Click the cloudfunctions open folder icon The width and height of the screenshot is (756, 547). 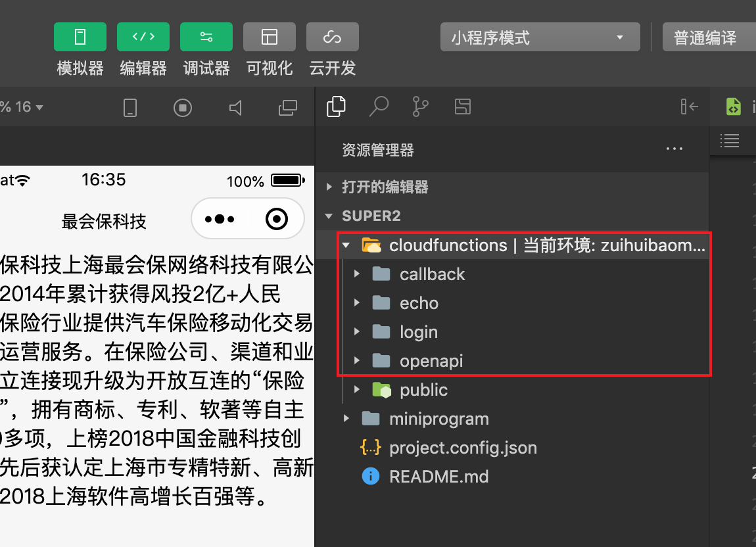(x=371, y=245)
